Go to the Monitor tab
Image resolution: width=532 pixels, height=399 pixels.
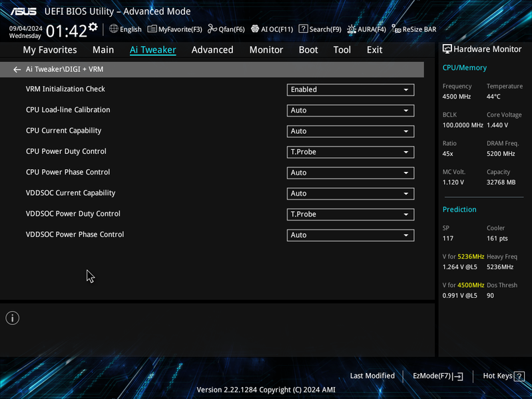(266, 50)
